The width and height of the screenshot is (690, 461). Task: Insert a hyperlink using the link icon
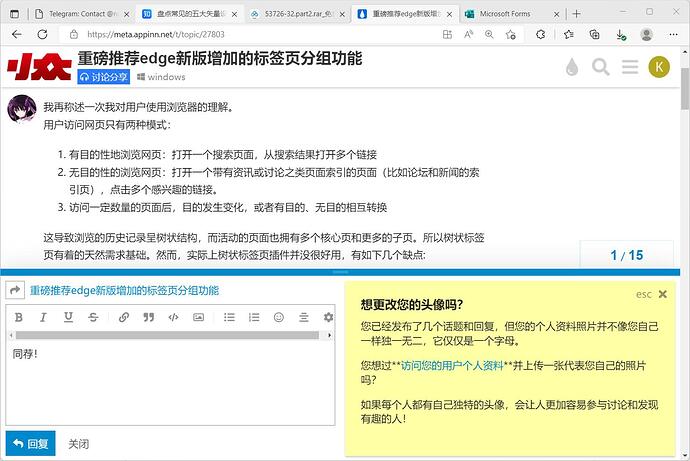(124, 317)
